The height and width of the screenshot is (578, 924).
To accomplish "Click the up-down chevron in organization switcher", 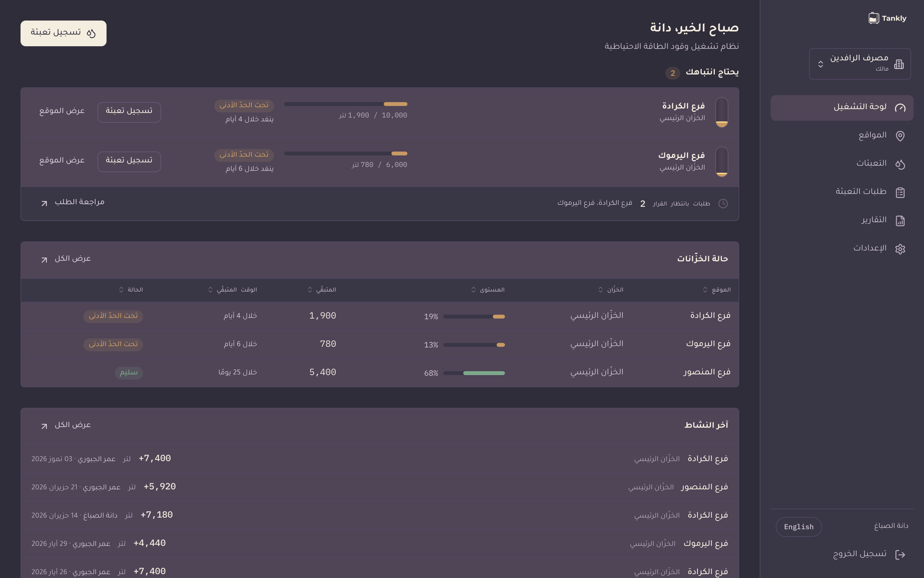I will (820, 64).
